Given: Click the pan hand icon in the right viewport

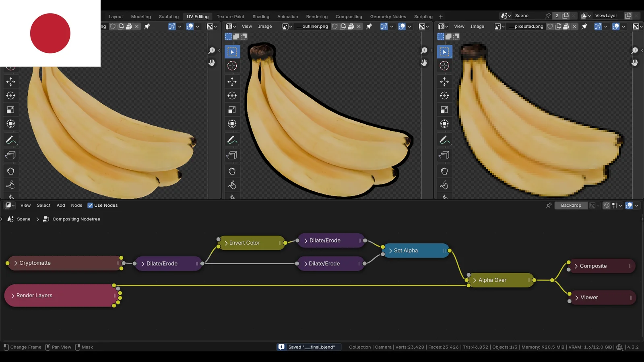Looking at the screenshot, I should point(635,63).
